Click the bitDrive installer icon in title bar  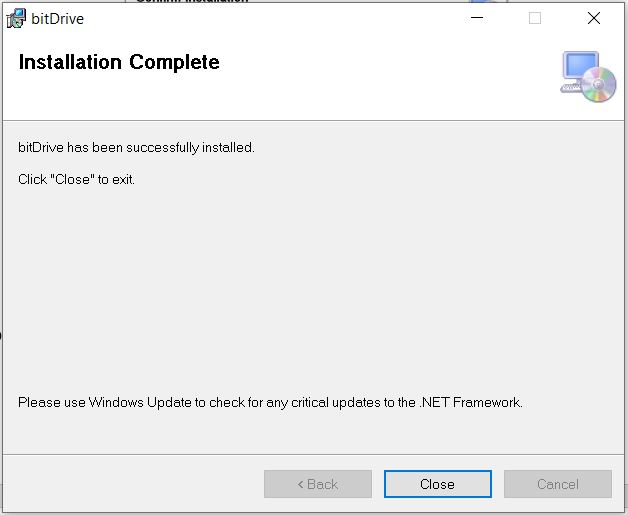[16, 18]
